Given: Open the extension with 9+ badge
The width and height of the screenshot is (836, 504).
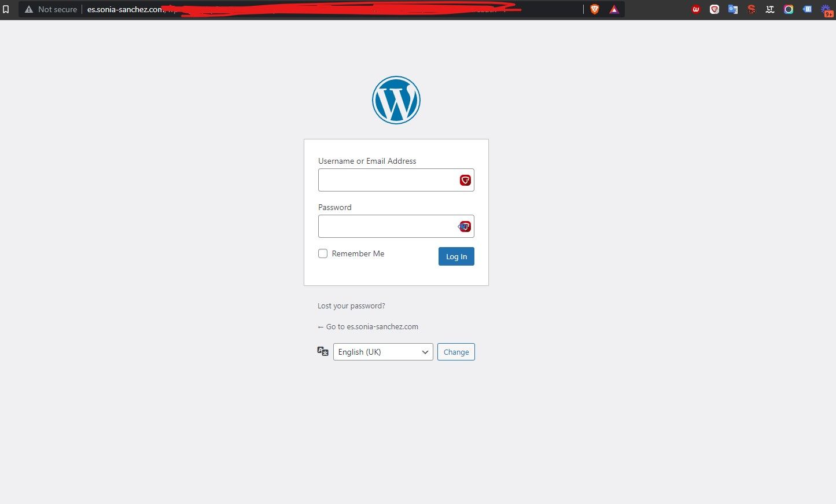Looking at the screenshot, I should 827,10.
